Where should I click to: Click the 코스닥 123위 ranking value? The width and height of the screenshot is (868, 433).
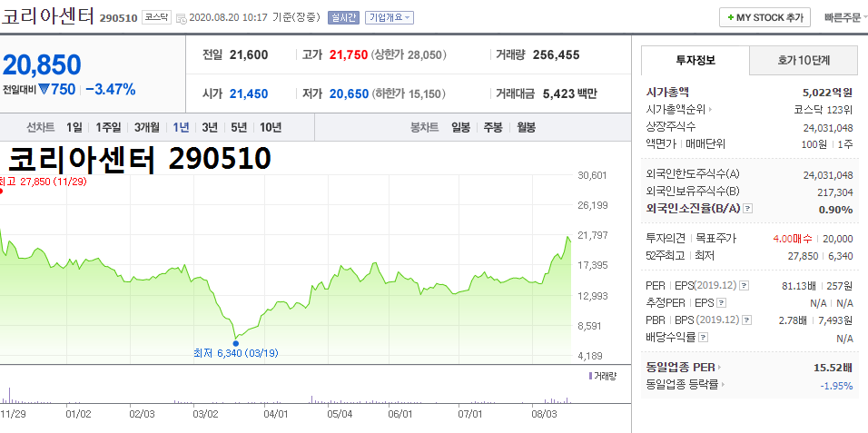click(824, 110)
